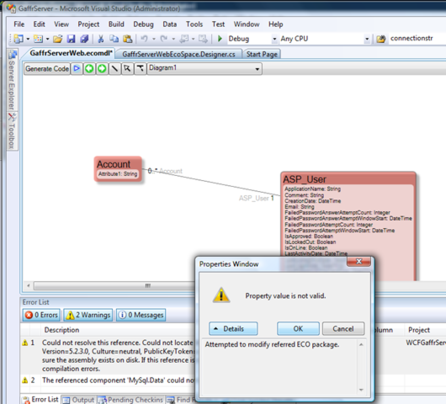
Task: Expand the Add New Item dropdown arrow
Action: pos(47,39)
